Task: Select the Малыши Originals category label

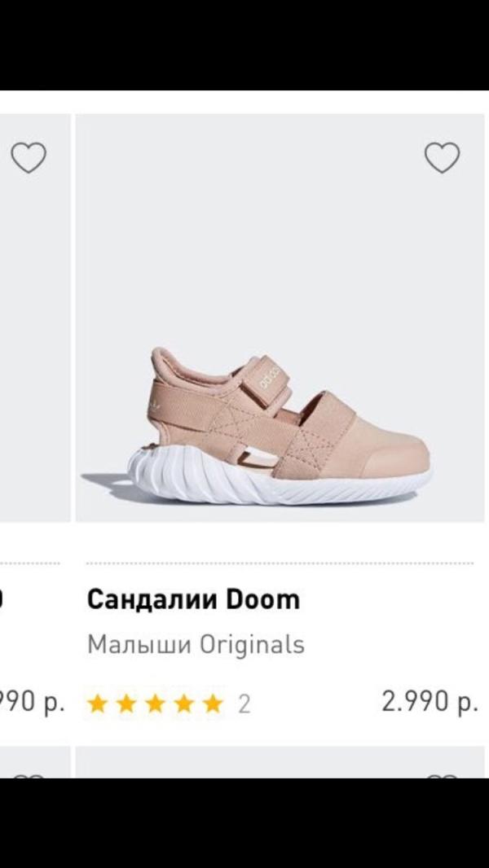Action: click(x=196, y=645)
